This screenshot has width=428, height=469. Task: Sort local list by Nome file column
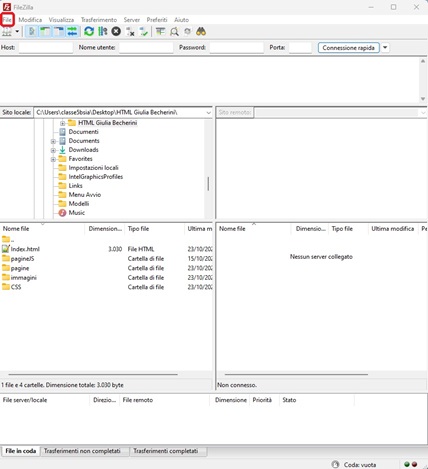(x=43, y=229)
